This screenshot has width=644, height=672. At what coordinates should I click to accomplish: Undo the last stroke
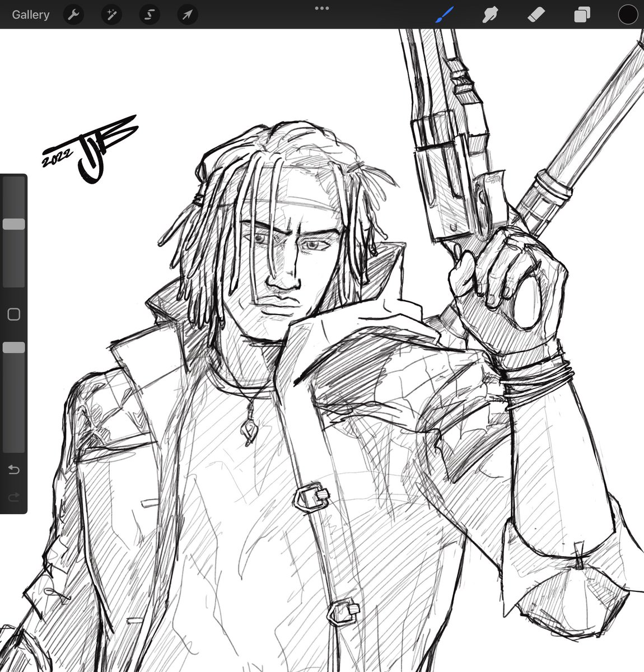point(14,469)
